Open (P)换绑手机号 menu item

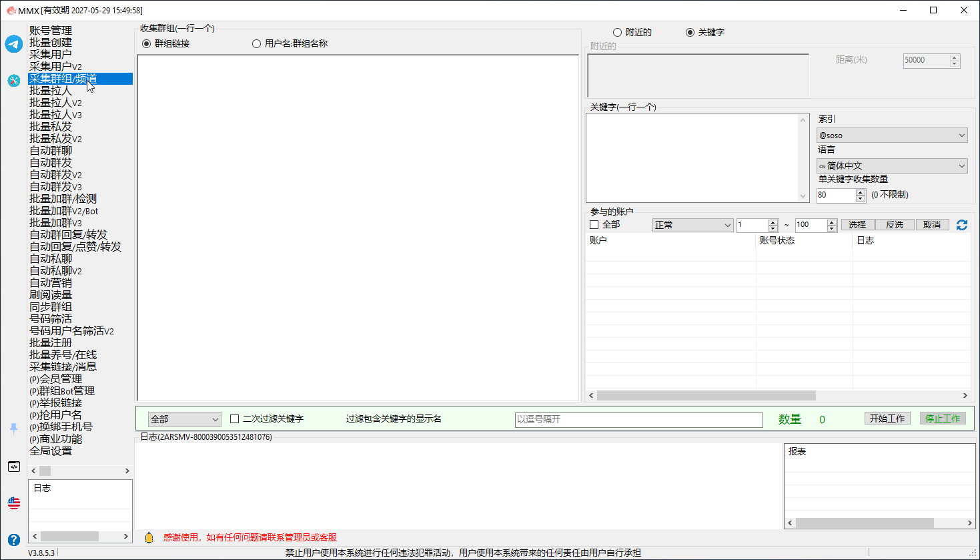(x=61, y=427)
